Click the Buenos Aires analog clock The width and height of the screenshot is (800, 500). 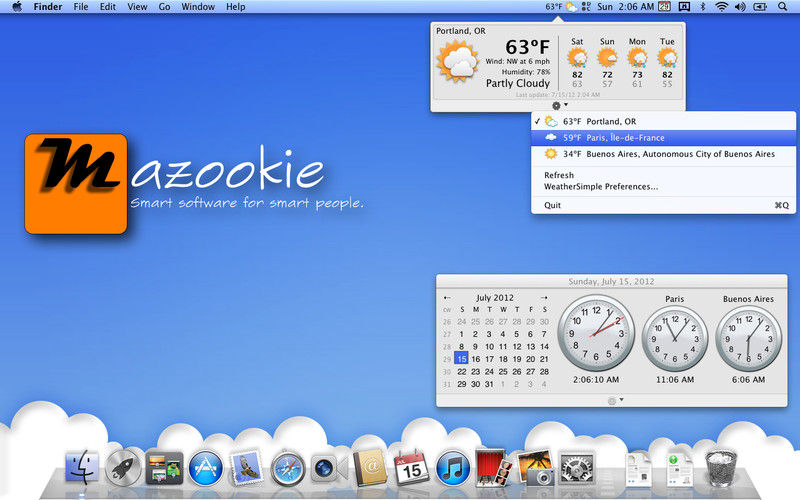coord(748,339)
